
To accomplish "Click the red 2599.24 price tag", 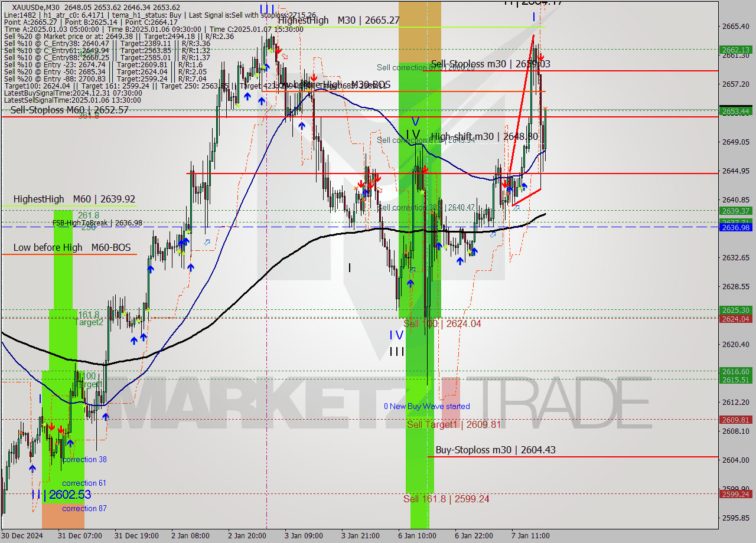I will pos(735,494).
